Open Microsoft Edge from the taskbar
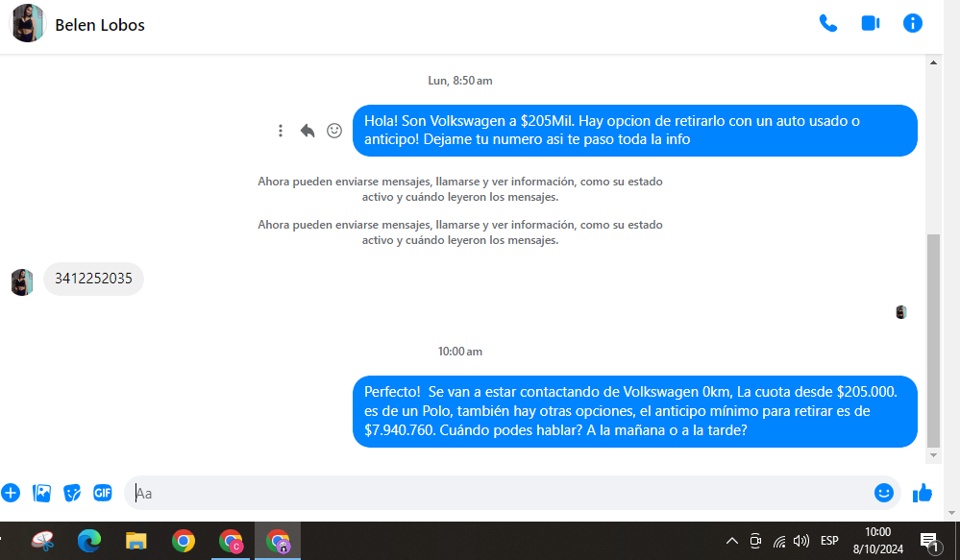Image resolution: width=960 pixels, height=560 pixels. [89, 541]
